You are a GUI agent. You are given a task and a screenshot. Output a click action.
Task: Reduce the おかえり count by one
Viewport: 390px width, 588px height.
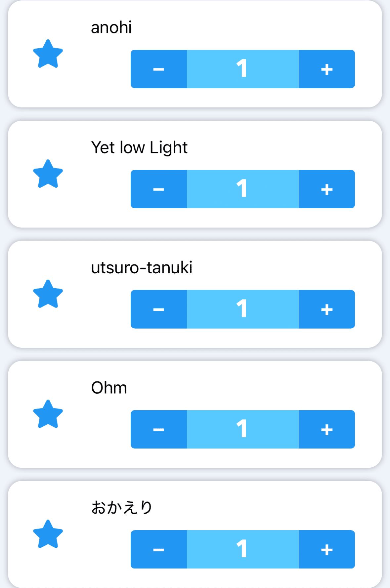point(159,549)
